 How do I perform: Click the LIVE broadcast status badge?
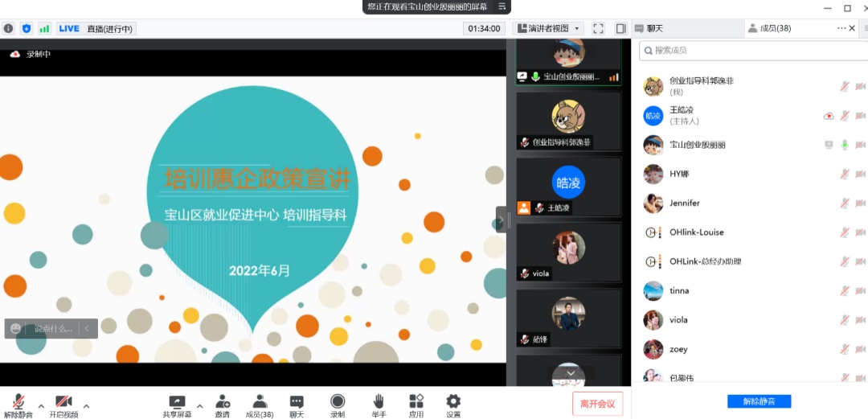(x=96, y=28)
